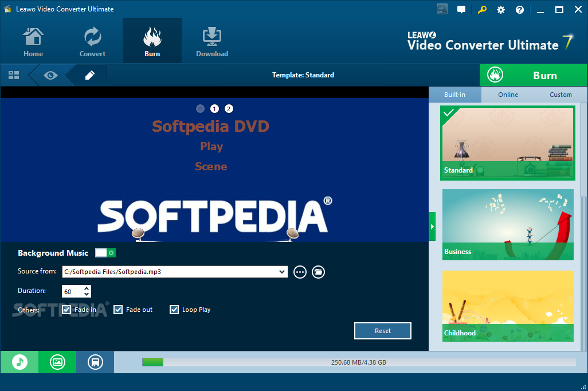Image resolution: width=588 pixels, height=391 pixels.
Task: Jump to menu page 2 marker
Action: click(x=229, y=109)
